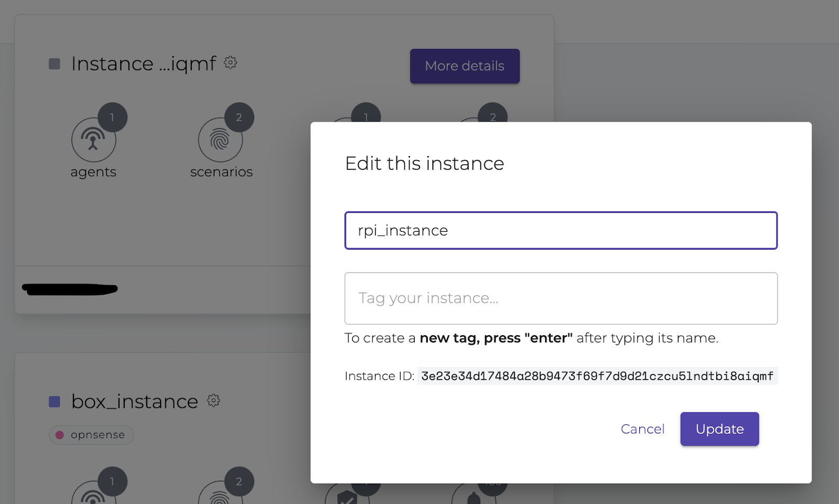The height and width of the screenshot is (504, 839).
Task: Click Edit this instance heading
Action: [424, 164]
